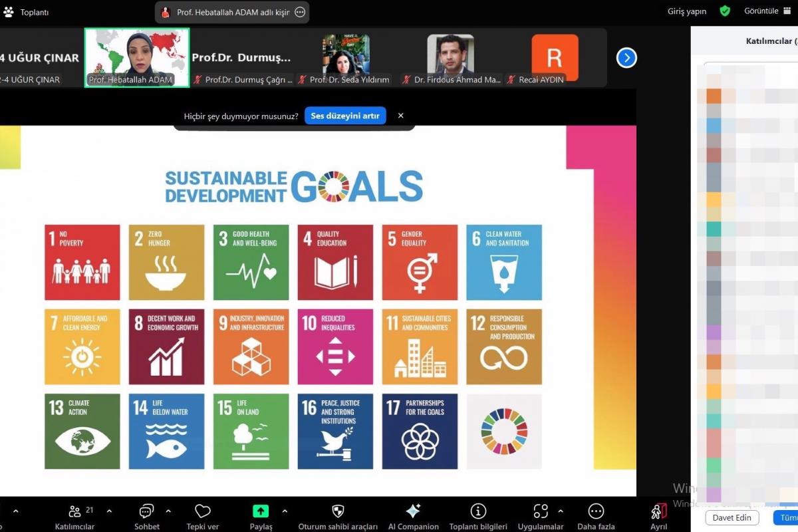Click Ses düzeyini artır button
This screenshot has height=532, width=798.
tap(345, 116)
